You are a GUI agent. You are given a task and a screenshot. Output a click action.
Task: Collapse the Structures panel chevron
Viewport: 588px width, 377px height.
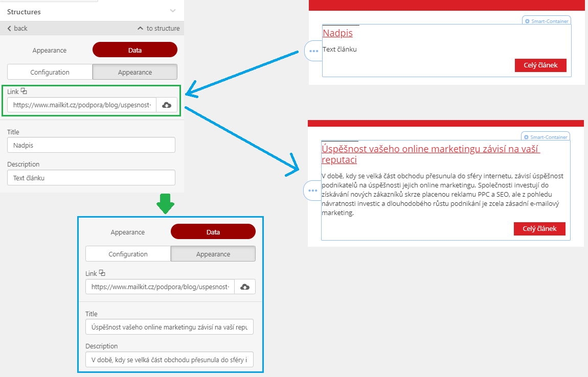[x=172, y=11]
